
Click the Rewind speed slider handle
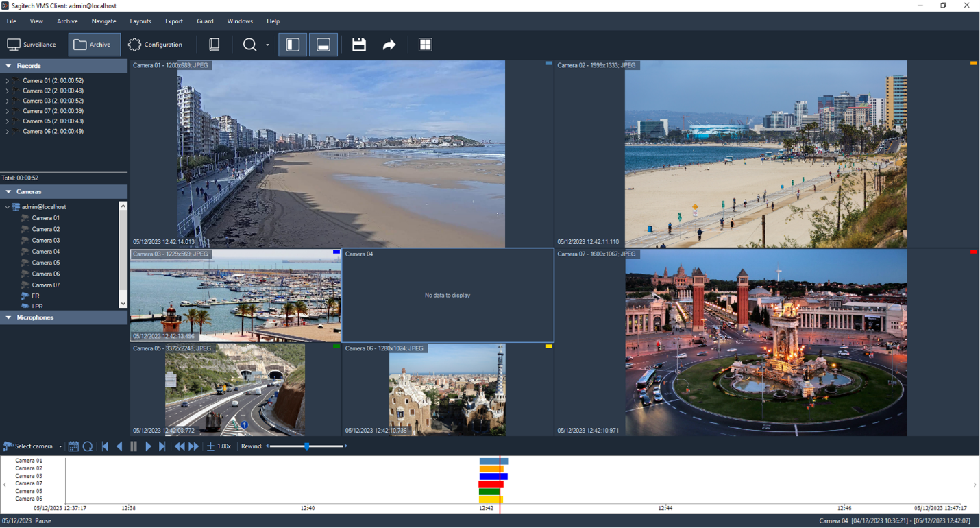click(307, 446)
